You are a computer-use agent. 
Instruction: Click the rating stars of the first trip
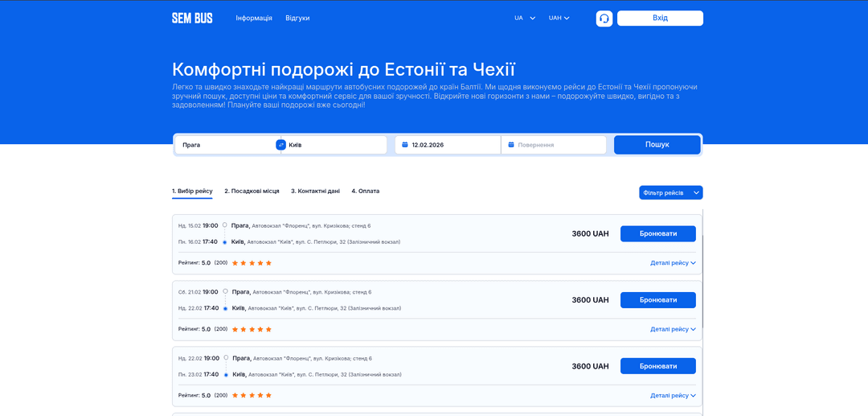(252, 263)
